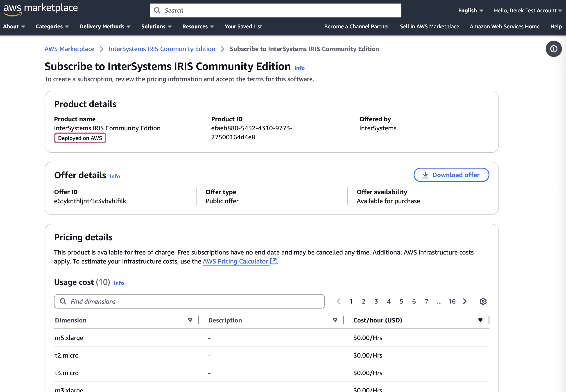Jump to page 16 of usage costs
The height and width of the screenshot is (392, 566).
coord(452,301)
